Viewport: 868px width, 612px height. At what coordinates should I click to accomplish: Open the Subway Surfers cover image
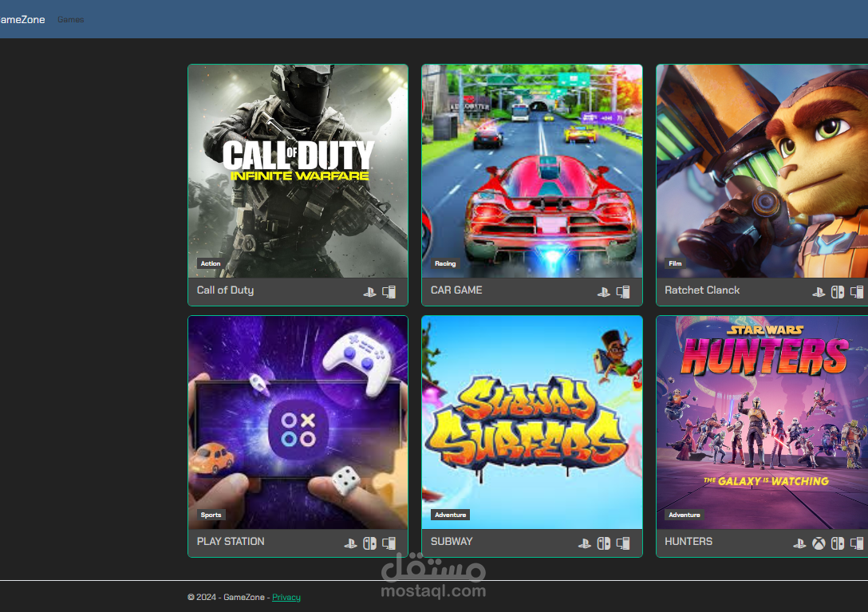pyautogui.click(x=532, y=423)
